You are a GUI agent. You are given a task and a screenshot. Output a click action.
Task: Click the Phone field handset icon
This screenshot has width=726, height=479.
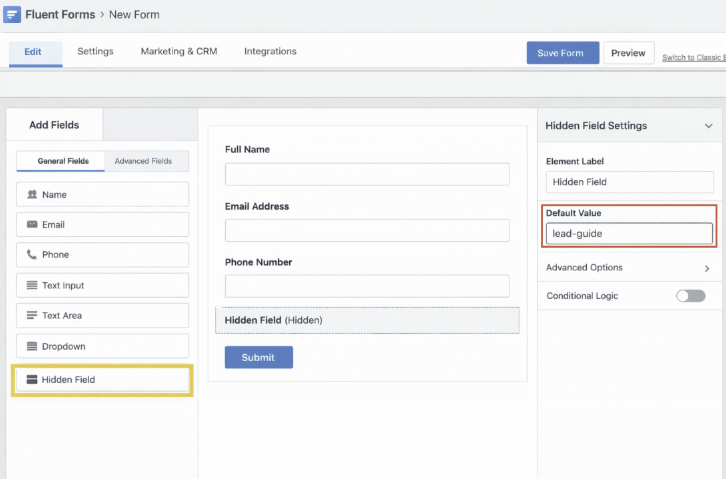[32, 255]
